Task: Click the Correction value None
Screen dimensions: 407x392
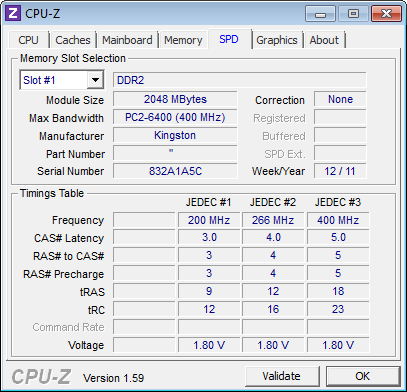Action: pos(340,99)
